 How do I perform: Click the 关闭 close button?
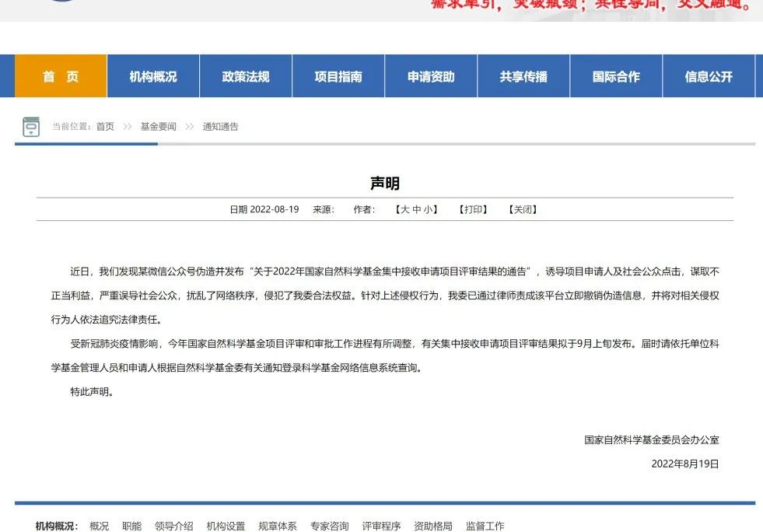(x=523, y=209)
